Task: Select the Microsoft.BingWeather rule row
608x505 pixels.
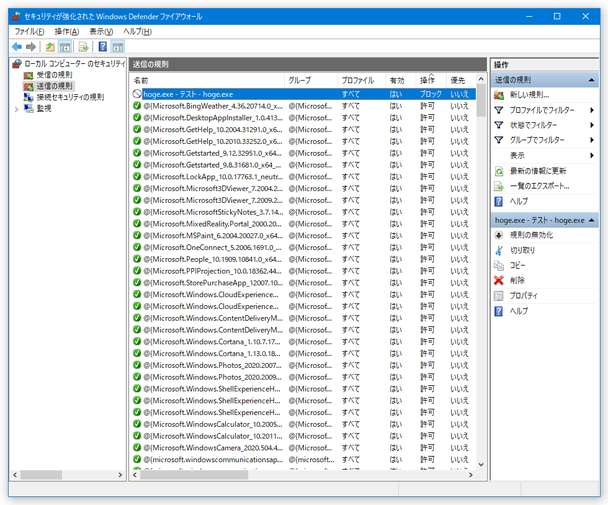Action: point(304,106)
